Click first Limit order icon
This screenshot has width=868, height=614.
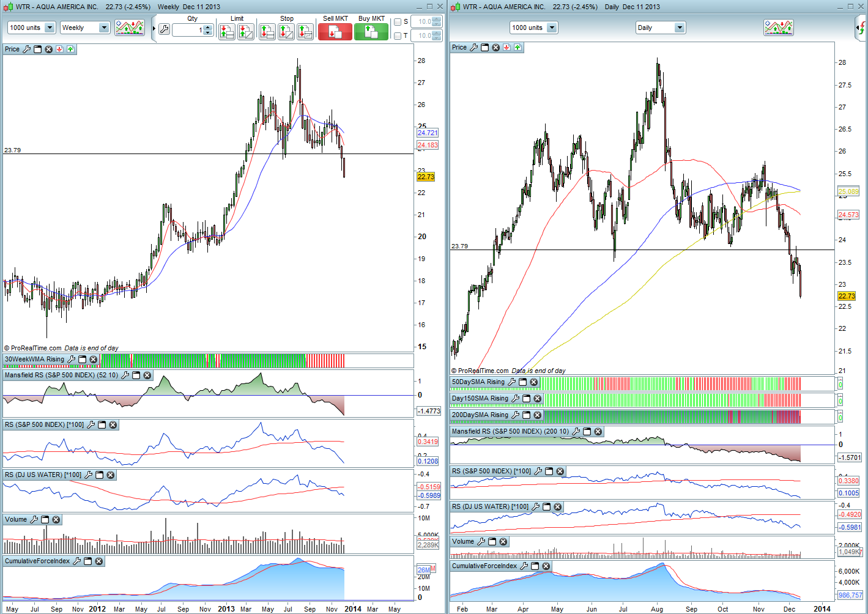tap(227, 32)
